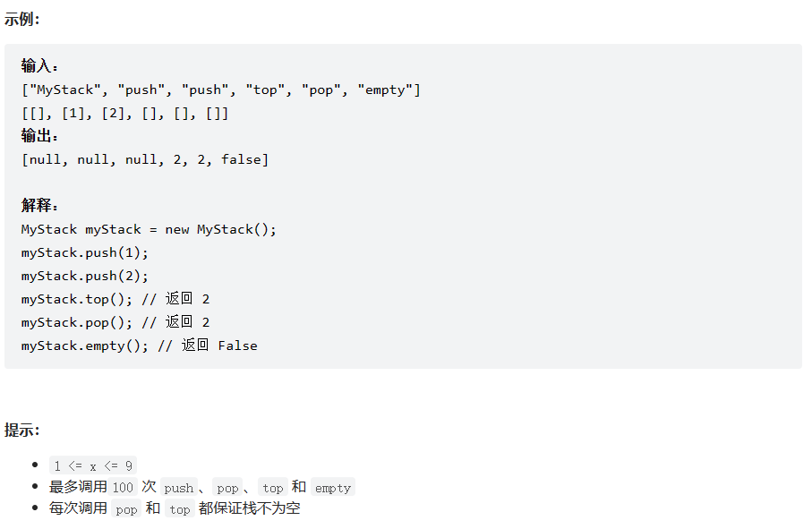
Task: Click the myStack.pop() line
Action: (x=115, y=322)
